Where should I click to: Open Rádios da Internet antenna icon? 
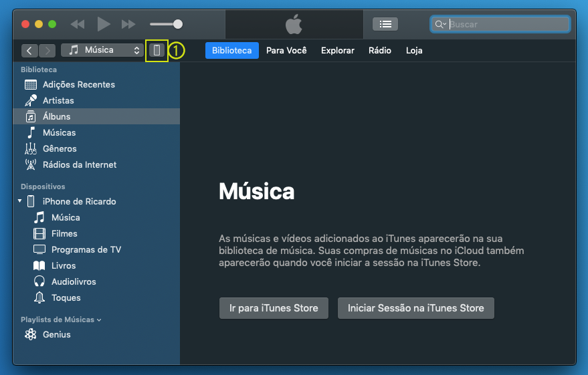31,165
